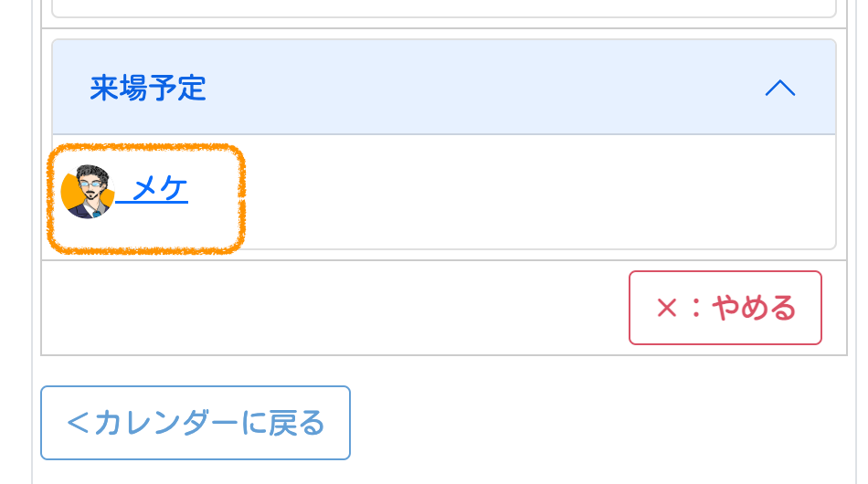868x484 pixels.
Task: Go back via <カレンダーに戻る button
Action: [x=196, y=423]
